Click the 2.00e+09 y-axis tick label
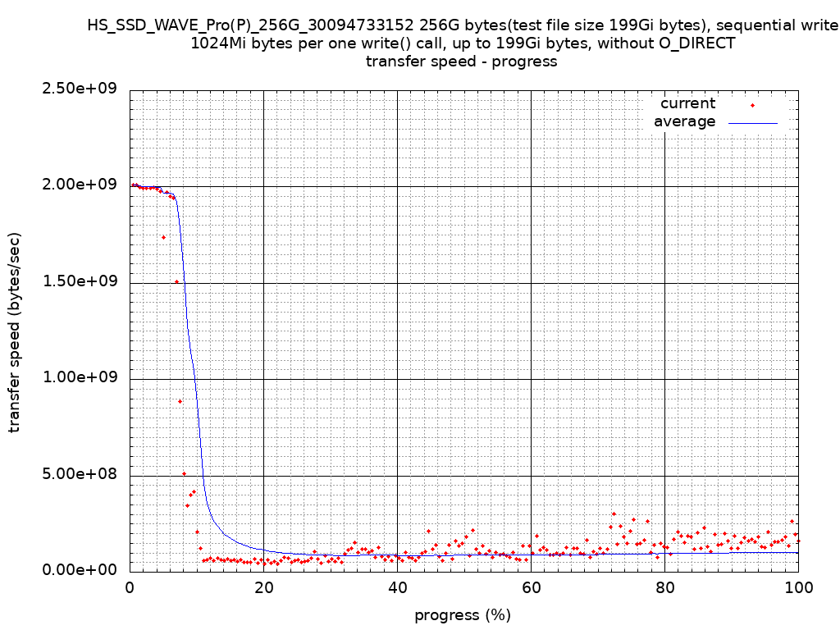Viewport: 840px width, 630px height. coord(81,185)
